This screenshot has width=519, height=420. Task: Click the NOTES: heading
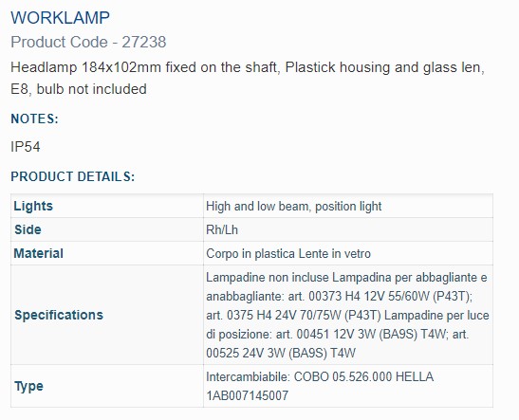(34, 119)
